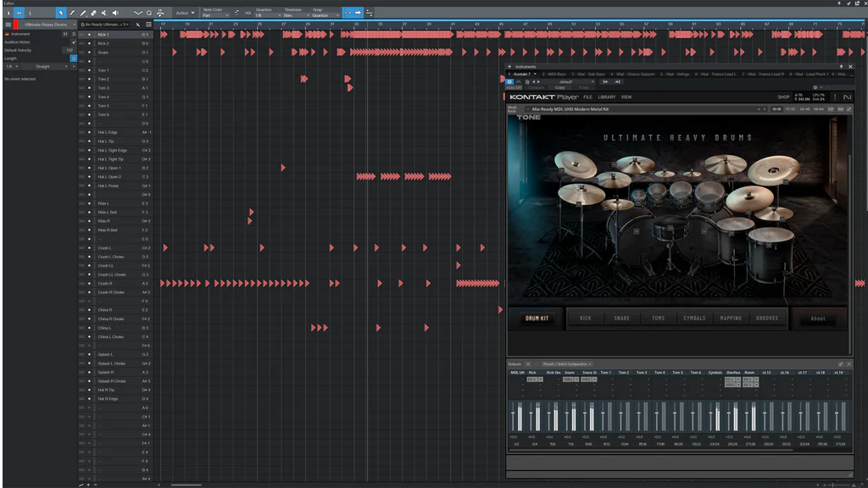This screenshot has height=488, width=868.
Task: Select the Listen (speaker) tool
Action: click(x=115, y=13)
